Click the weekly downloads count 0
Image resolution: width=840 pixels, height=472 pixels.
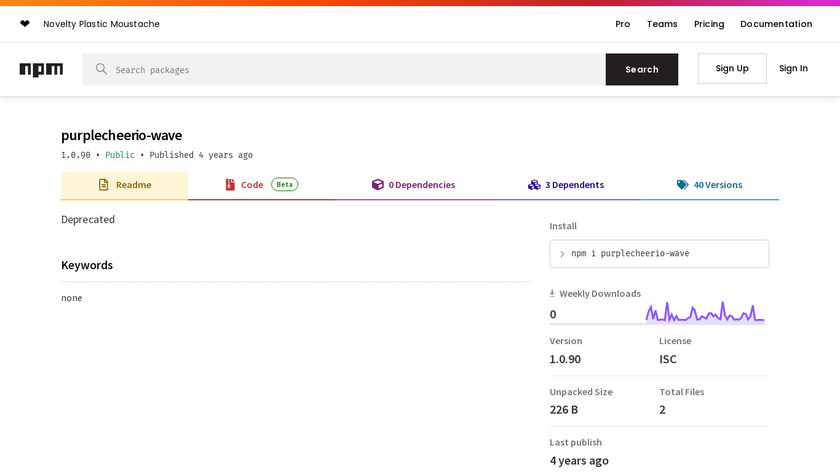tap(553, 314)
